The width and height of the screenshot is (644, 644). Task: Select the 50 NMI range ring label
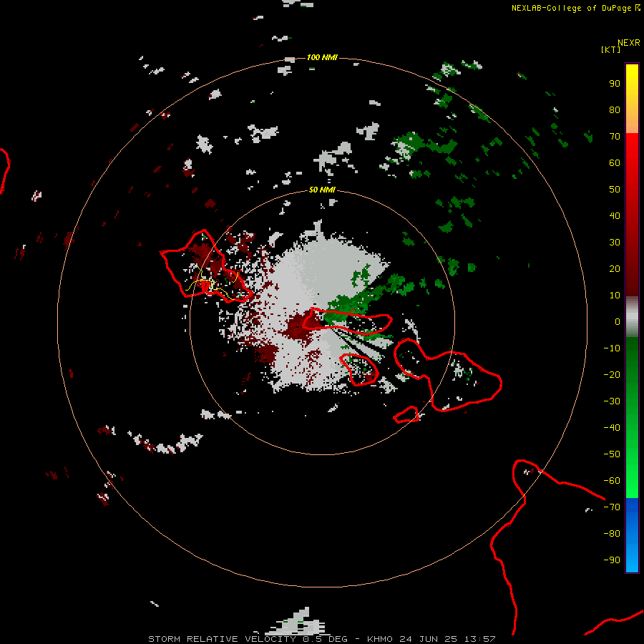click(x=322, y=190)
